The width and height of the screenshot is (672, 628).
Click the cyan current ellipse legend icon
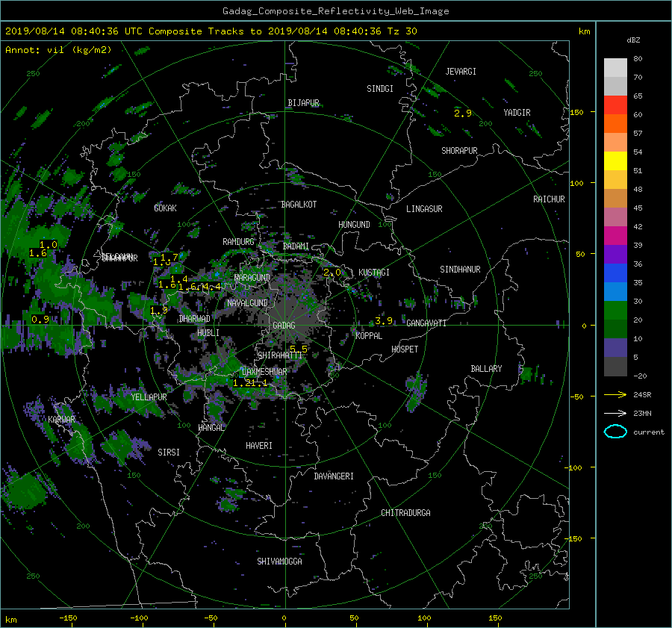[x=615, y=432]
